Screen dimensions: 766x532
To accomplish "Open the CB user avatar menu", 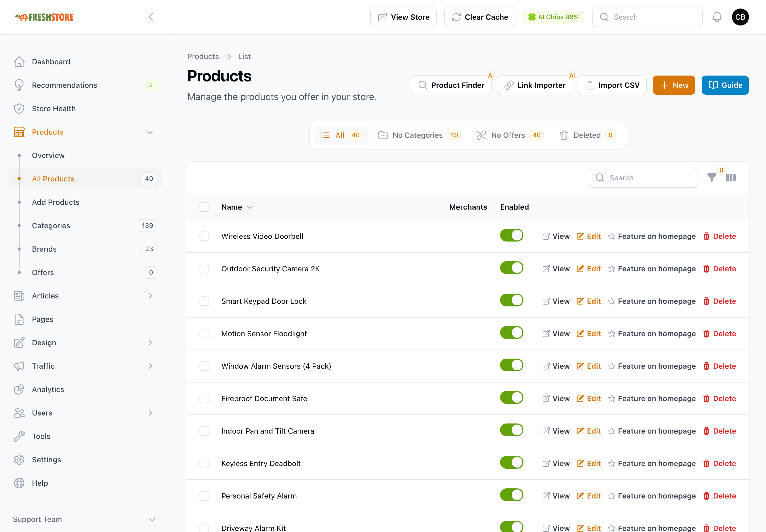I will click(740, 17).
